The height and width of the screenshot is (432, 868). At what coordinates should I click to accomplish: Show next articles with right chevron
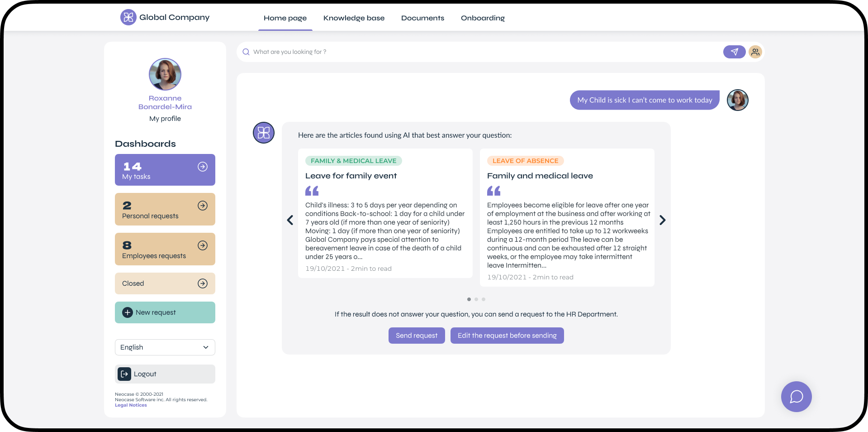pos(662,220)
